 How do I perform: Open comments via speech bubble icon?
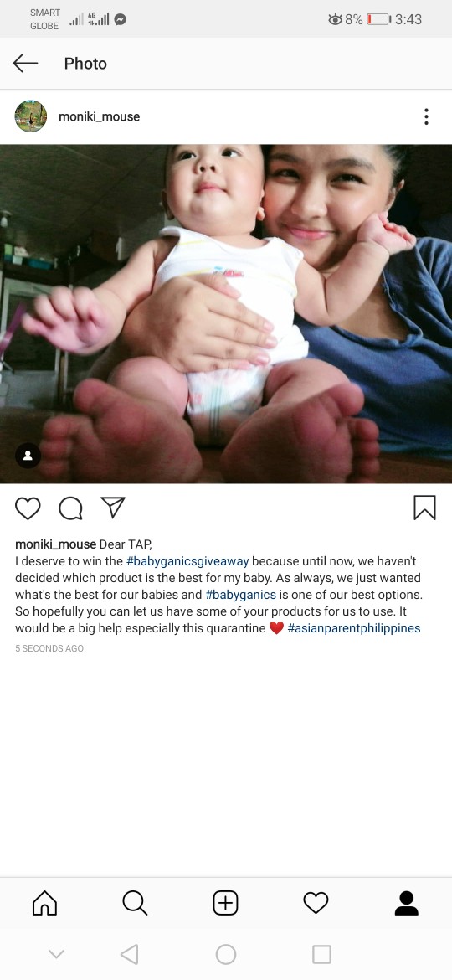70,508
